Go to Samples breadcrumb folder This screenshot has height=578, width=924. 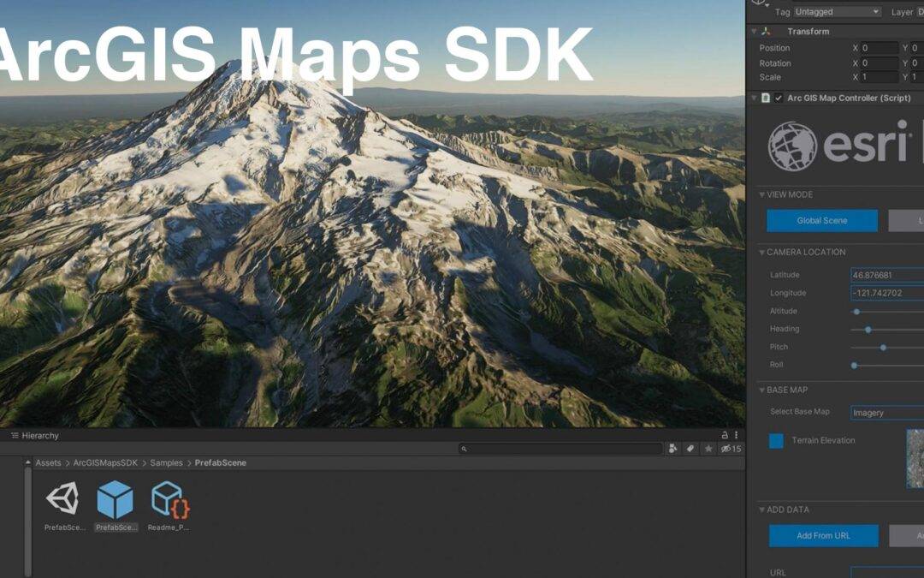click(166, 463)
